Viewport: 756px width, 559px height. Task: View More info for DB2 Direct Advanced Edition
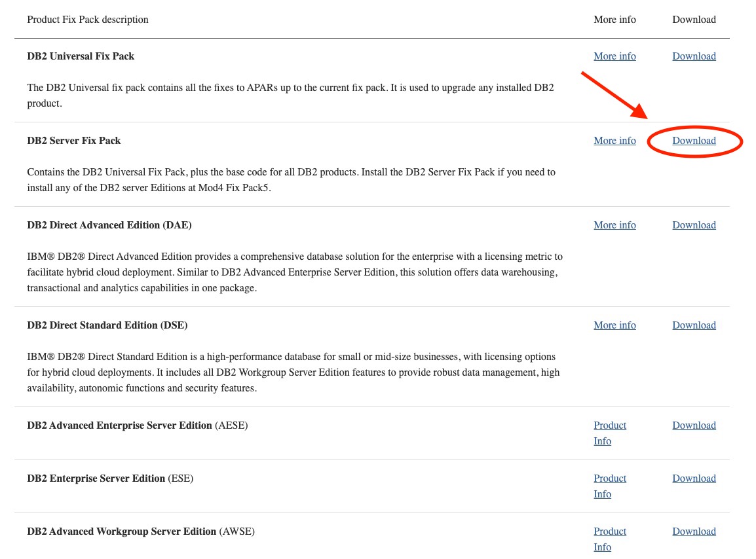(x=614, y=225)
